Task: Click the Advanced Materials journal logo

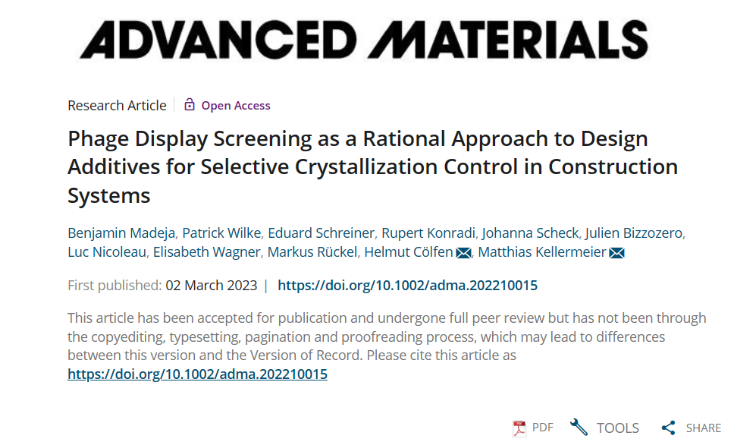Action: click(x=365, y=40)
